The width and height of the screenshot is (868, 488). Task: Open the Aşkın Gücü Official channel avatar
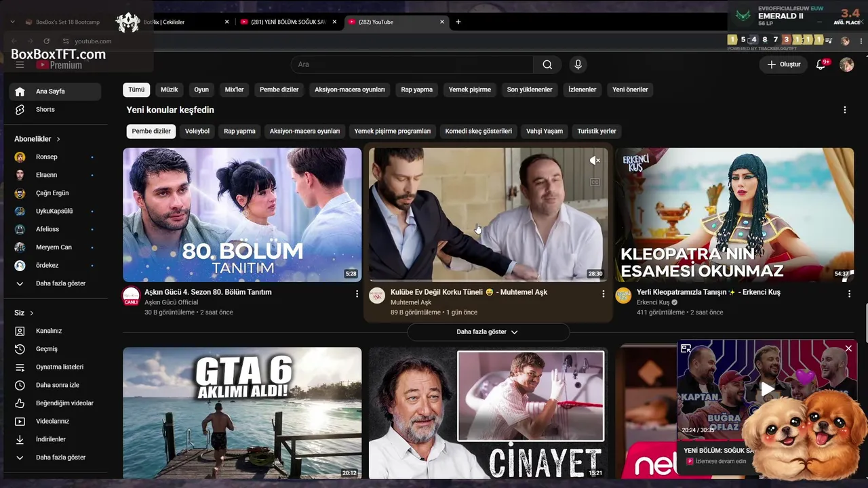pos(131,296)
